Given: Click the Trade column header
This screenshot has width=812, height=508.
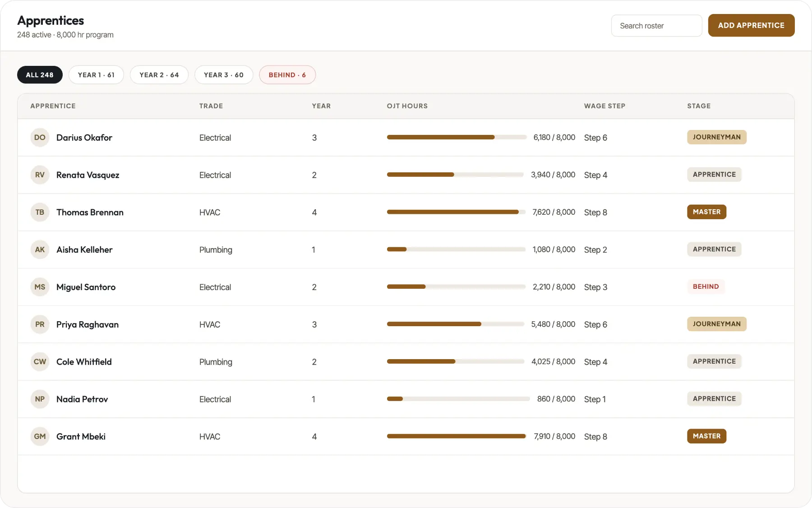Looking at the screenshot, I should coord(211,106).
